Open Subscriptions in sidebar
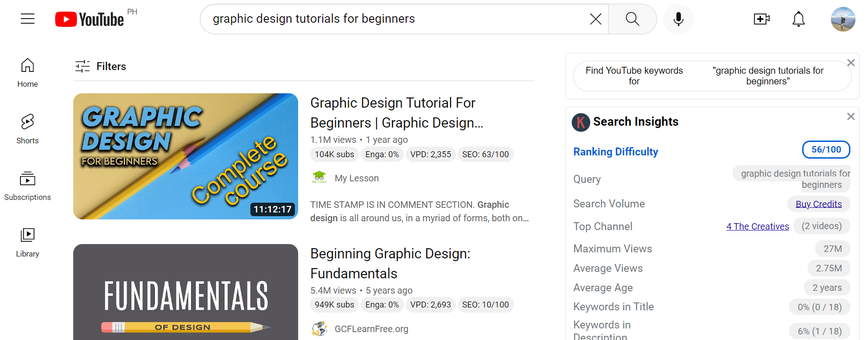The width and height of the screenshot is (868, 340). 28,186
